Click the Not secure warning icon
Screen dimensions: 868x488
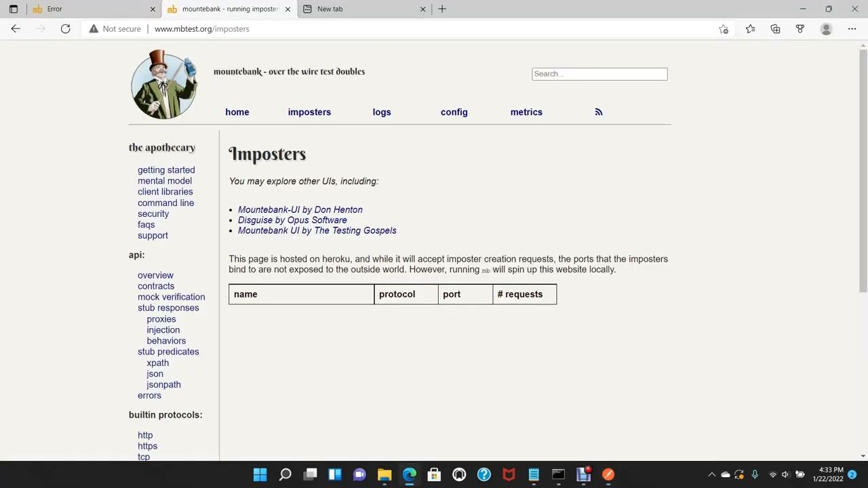[x=94, y=28]
